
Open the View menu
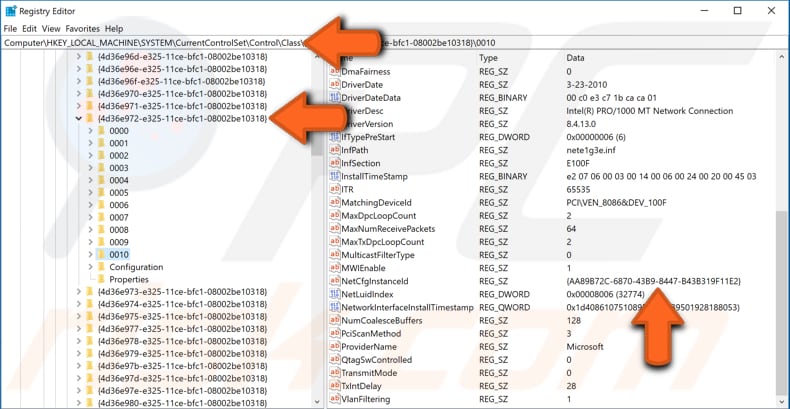51,29
